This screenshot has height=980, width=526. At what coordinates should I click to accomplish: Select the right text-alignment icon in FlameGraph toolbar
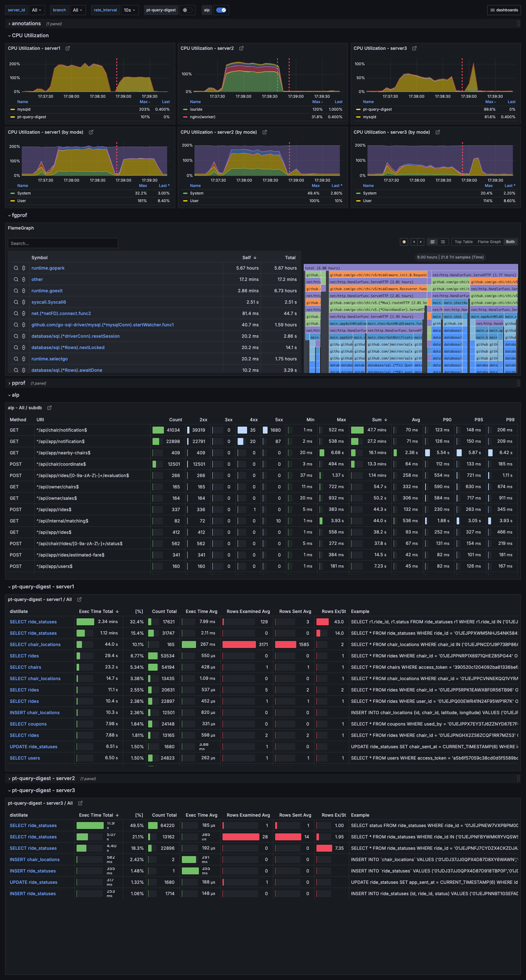pyautogui.click(x=443, y=242)
